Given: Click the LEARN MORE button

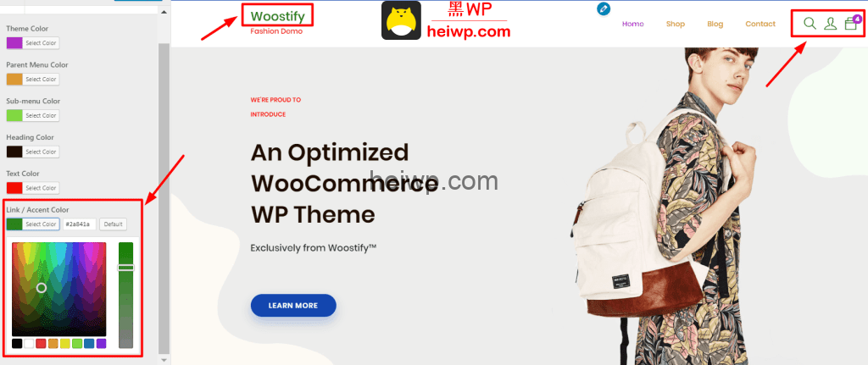Looking at the screenshot, I should (293, 305).
